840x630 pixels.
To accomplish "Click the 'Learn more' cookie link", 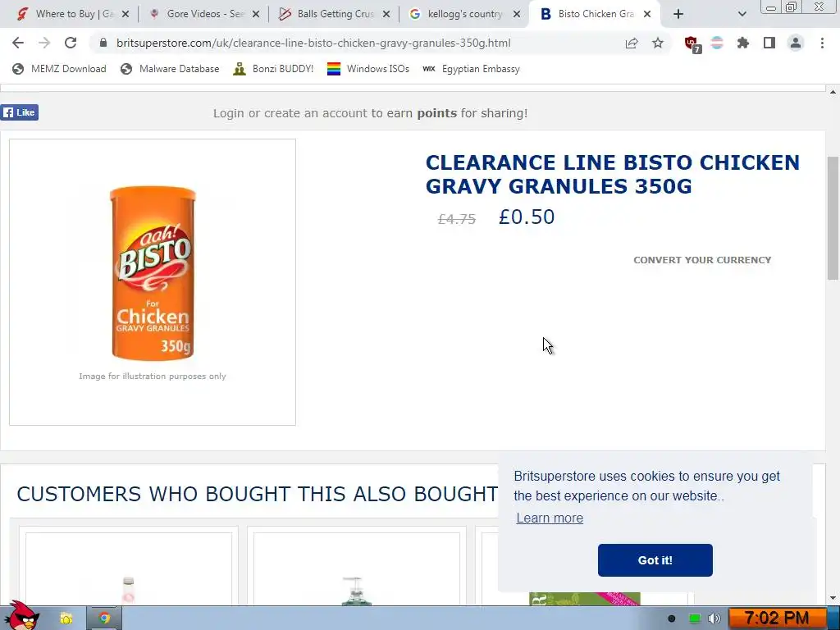I will [x=550, y=518].
